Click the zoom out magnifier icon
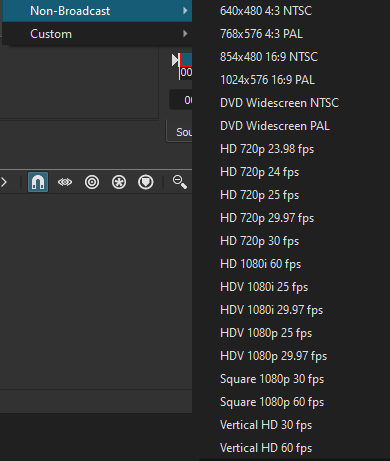Screen dimensions: 390x461 [x=179, y=182]
